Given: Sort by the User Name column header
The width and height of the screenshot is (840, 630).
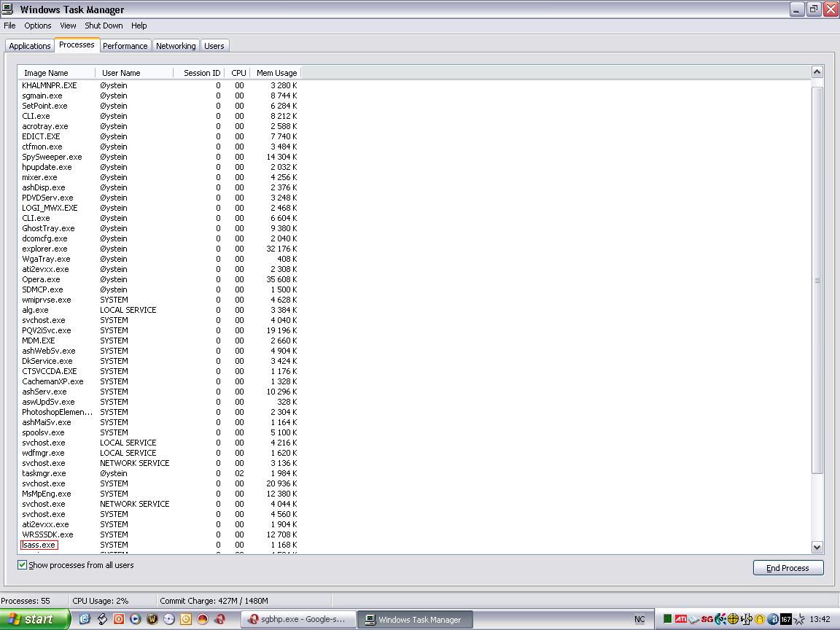Looking at the screenshot, I should tap(134, 73).
